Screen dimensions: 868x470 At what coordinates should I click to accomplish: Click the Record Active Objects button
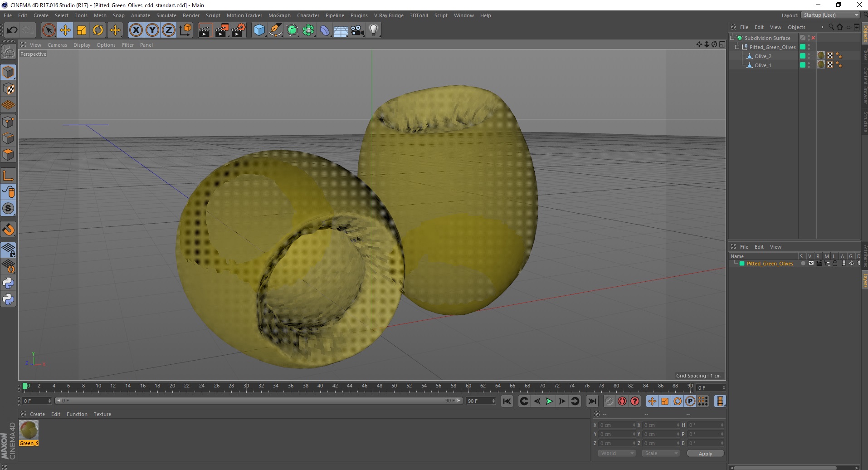coord(610,401)
